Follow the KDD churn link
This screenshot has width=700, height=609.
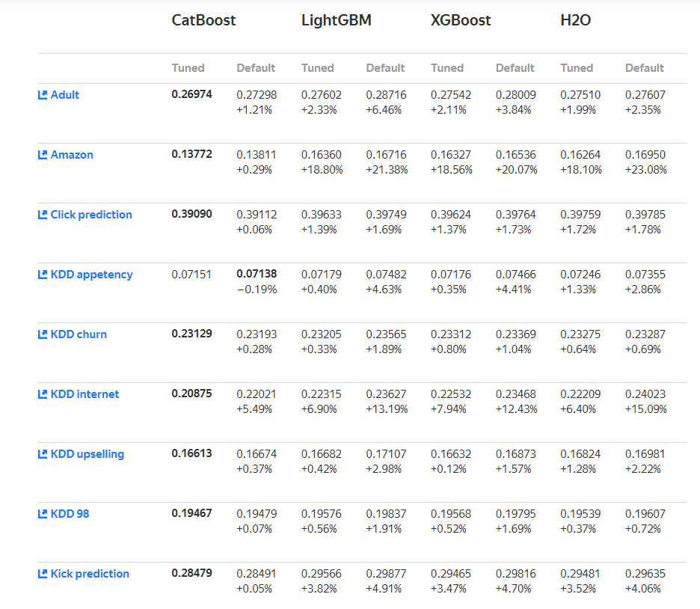[79, 334]
